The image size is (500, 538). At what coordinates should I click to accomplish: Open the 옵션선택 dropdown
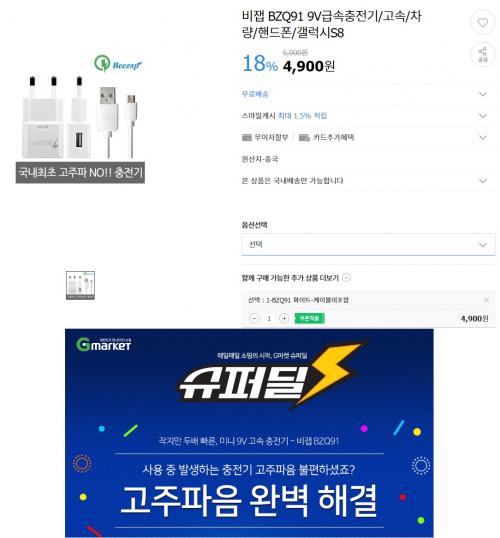point(368,244)
